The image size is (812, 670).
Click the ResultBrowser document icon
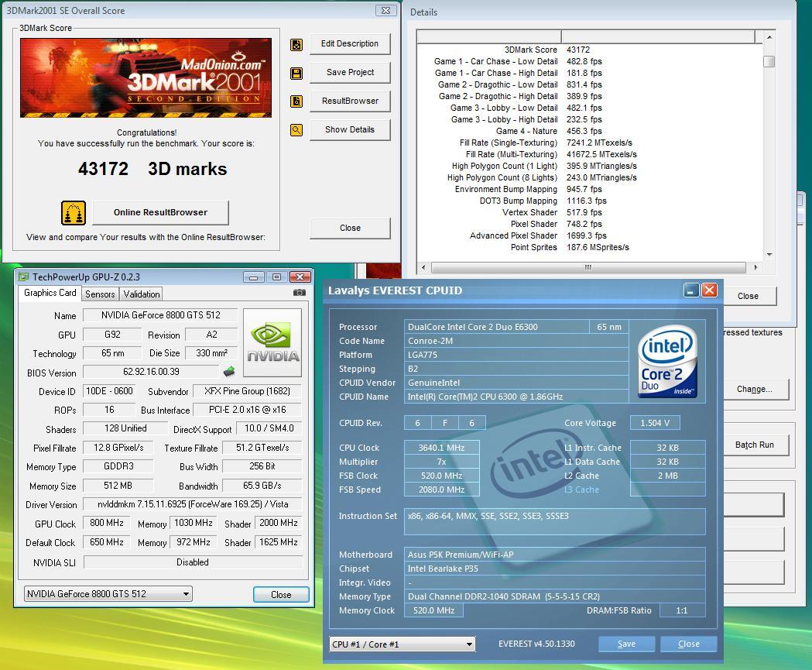click(296, 101)
